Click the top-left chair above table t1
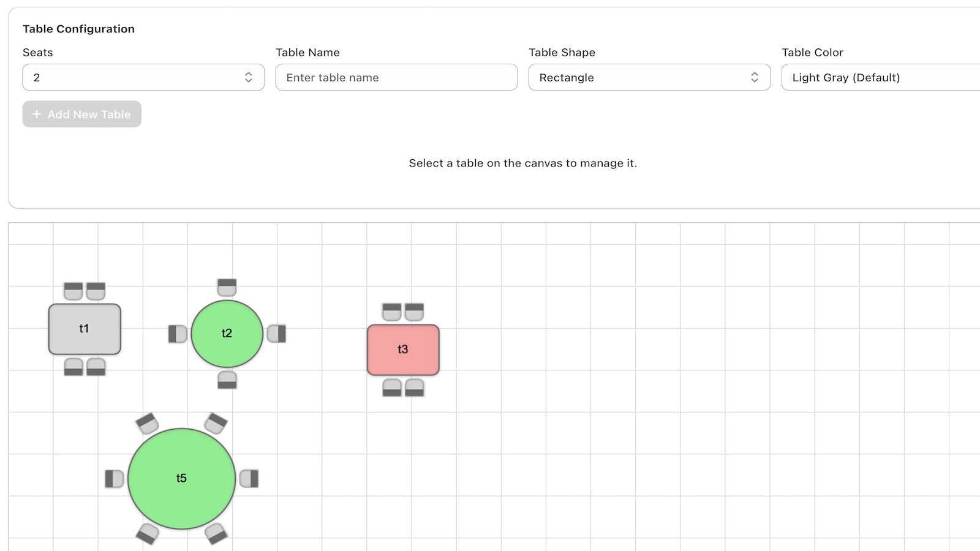The image size is (980, 551). click(x=73, y=291)
